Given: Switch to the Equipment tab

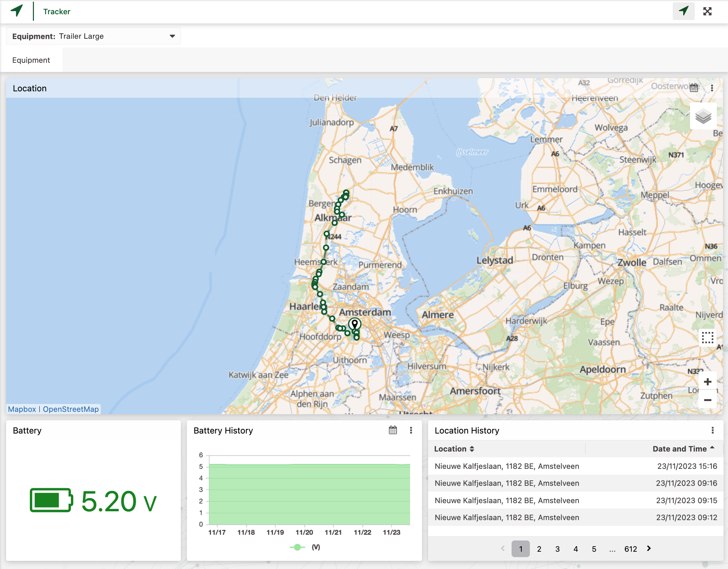Looking at the screenshot, I should pyautogui.click(x=31, y=60).
